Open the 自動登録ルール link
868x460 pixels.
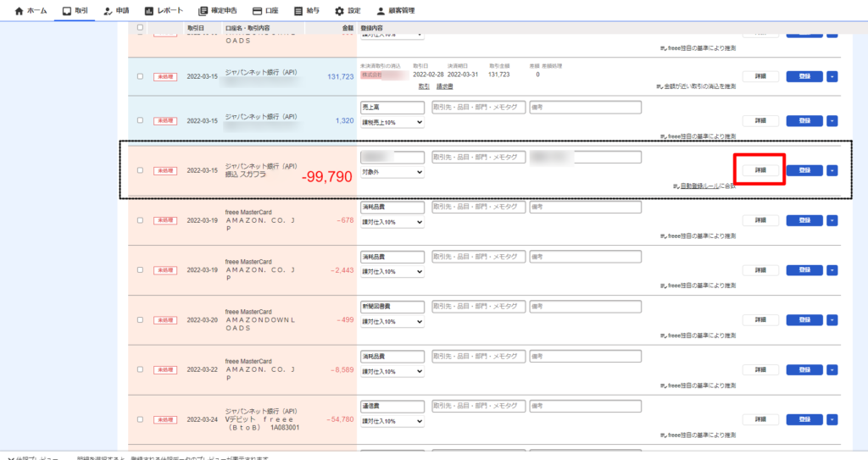coord(703,186)
